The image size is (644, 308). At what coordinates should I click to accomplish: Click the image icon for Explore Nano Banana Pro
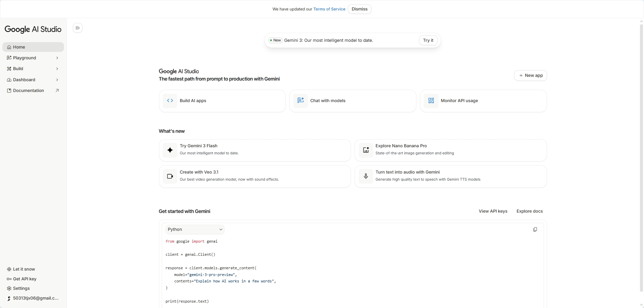pos(366,150)
